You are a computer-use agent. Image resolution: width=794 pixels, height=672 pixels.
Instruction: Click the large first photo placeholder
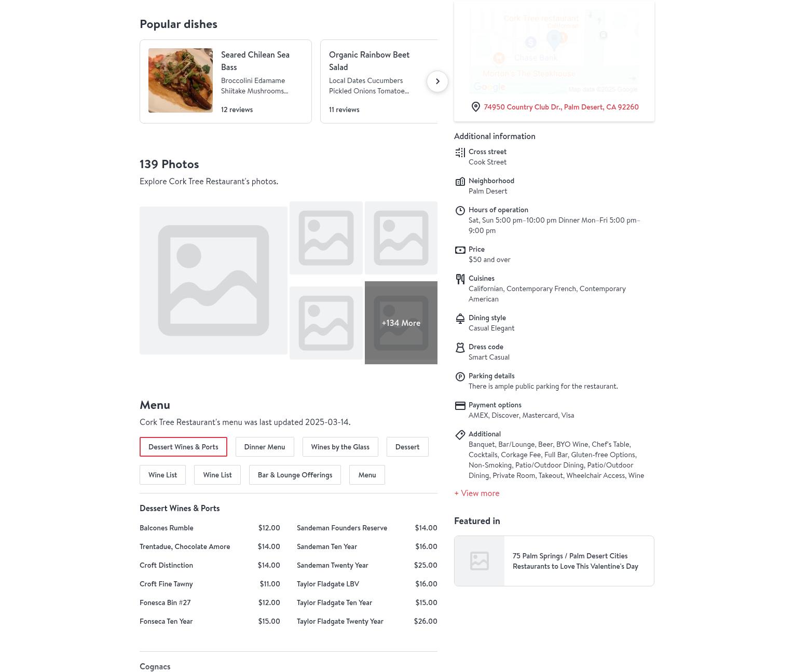tap(213, 280)
